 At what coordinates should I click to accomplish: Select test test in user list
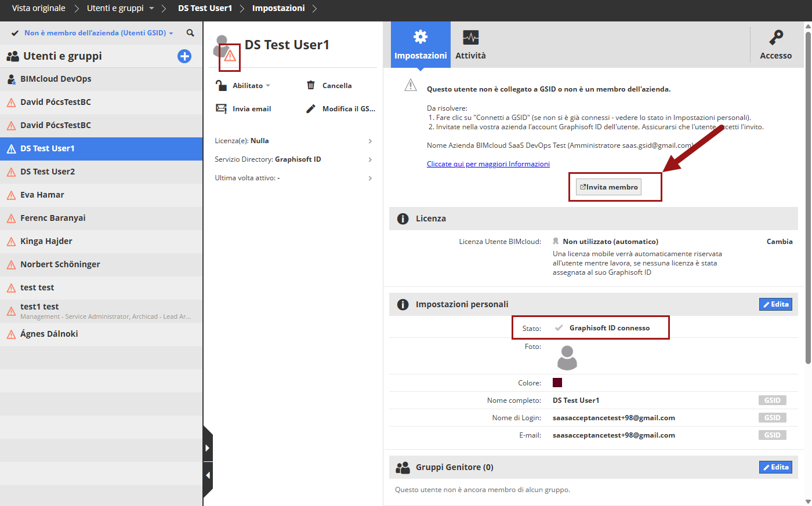(101, 288)
